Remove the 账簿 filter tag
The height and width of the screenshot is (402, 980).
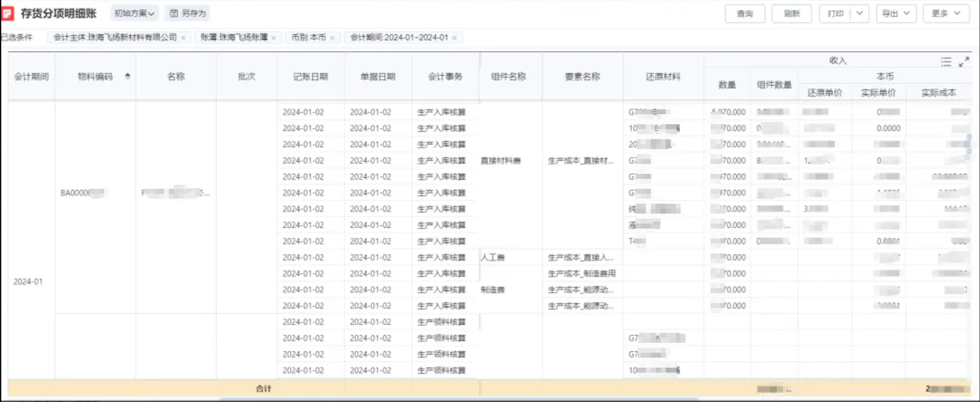pos(274,38)
